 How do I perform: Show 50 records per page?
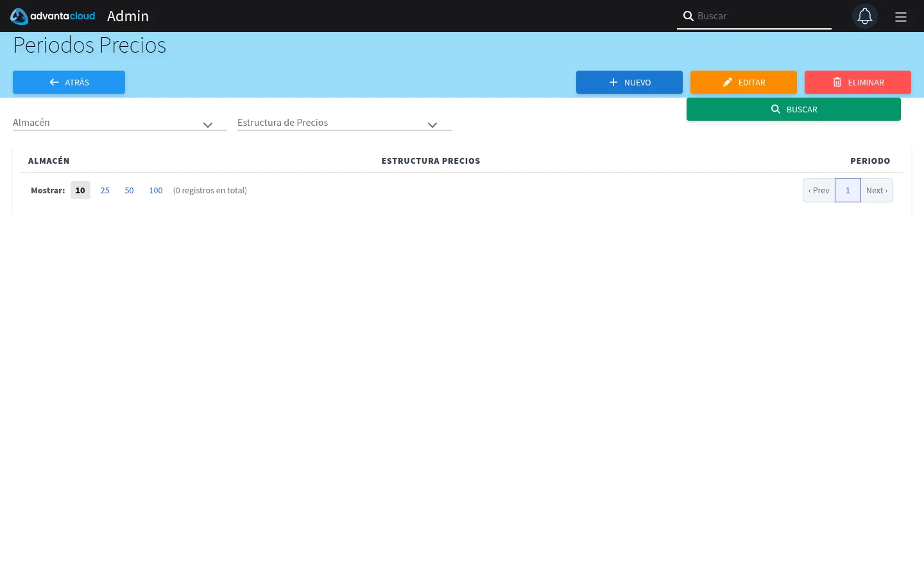(129, 190)
